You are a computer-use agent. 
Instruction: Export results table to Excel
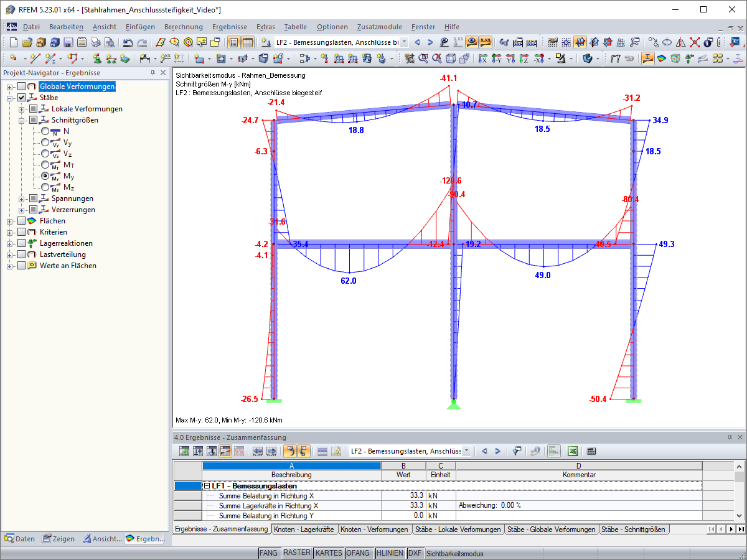click(x=573, y=451)
